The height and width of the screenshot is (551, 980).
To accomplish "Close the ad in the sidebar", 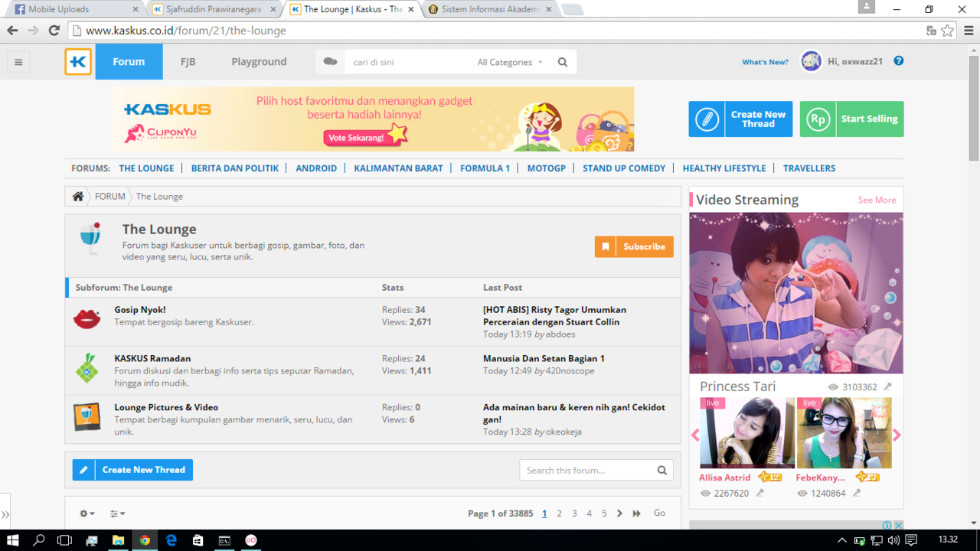I will pos(899,525).
